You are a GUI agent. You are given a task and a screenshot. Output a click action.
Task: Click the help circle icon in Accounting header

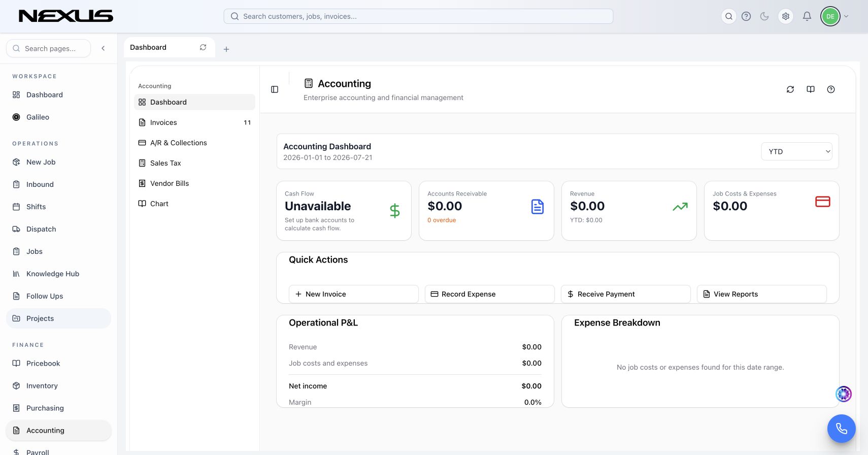(x=831, y=89)
